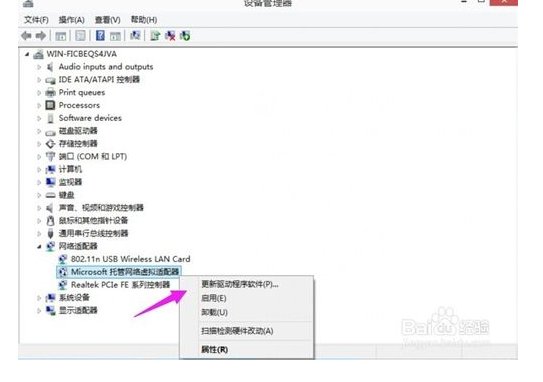
Task: Click the Print queues printer icon
Action: (x=51, y=92)
